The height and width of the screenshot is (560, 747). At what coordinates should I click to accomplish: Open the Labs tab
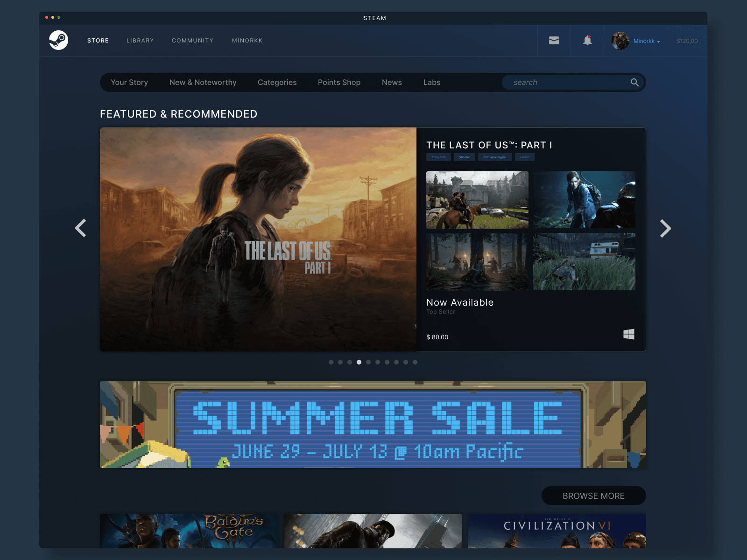pyautogui.click(x=432, y=82)
